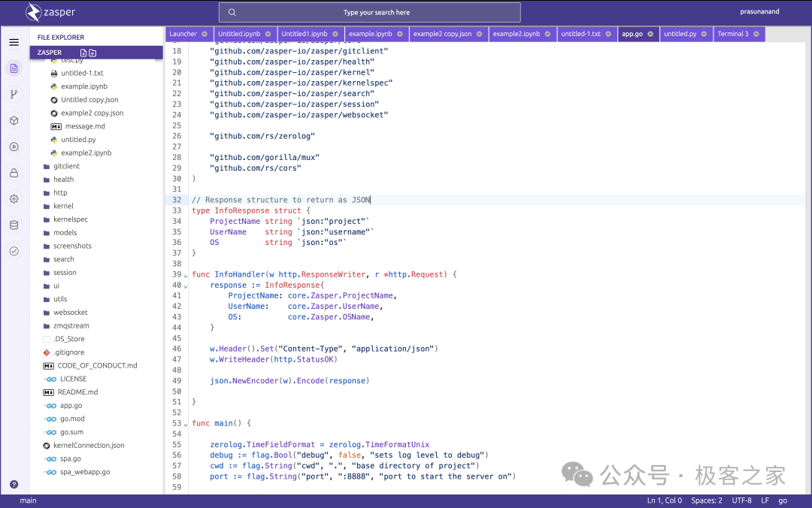
Task: Open the settings gear sidebar icon
Action: point(14,199)
